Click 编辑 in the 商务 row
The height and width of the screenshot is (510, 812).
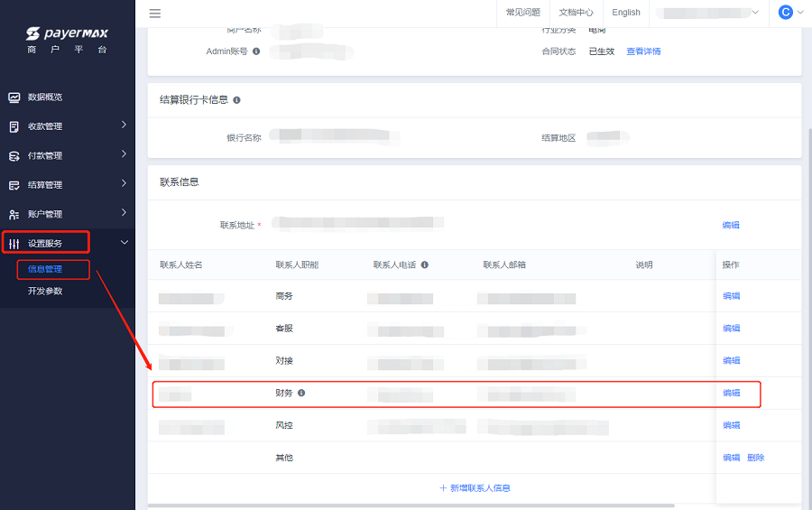coord(732,296)
